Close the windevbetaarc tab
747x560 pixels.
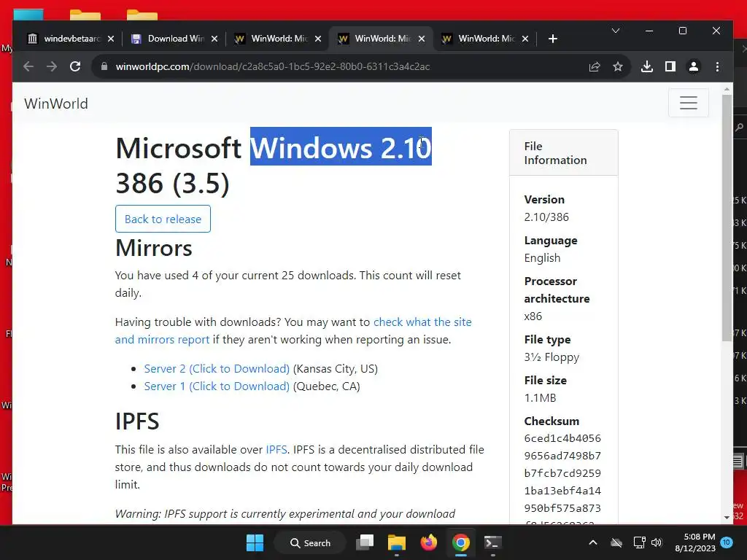coord(111,39)
